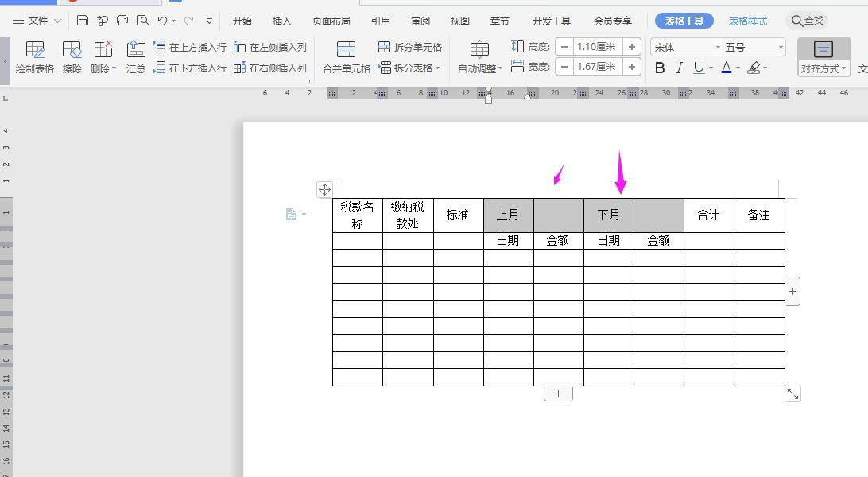The height and width of the screenshot is (477, 868).
Task: Toggle bold formatting with the B icon
Action: click(x=659, y=68)
